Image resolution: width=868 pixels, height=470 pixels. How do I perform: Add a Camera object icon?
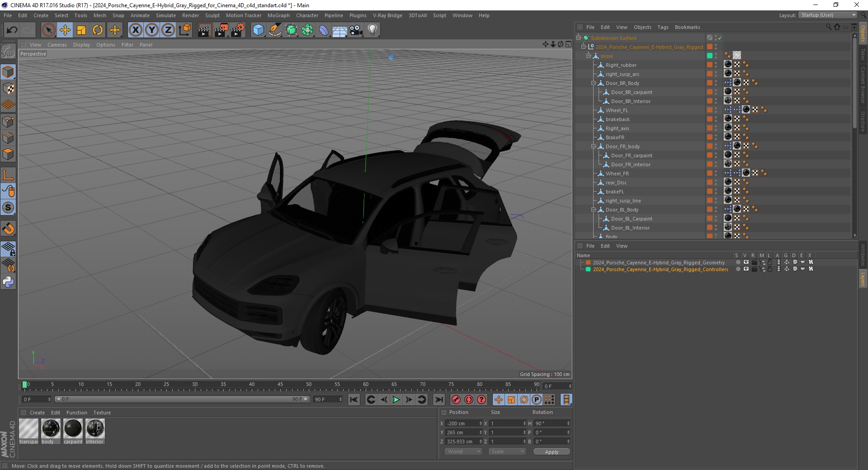[356, 30]
